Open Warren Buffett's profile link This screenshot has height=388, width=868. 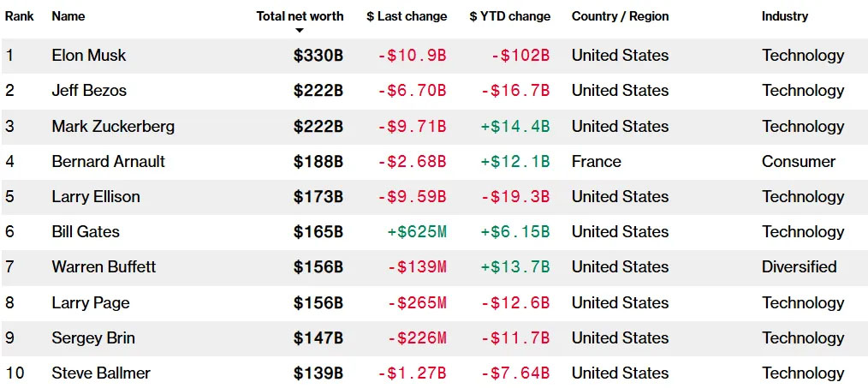(104, 267)
